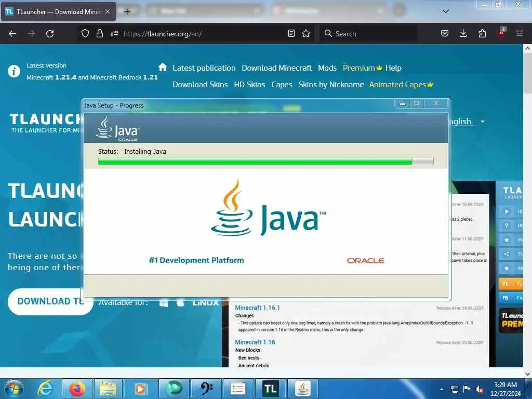Open the tracking protection shield icon

(x=85, y=33)
